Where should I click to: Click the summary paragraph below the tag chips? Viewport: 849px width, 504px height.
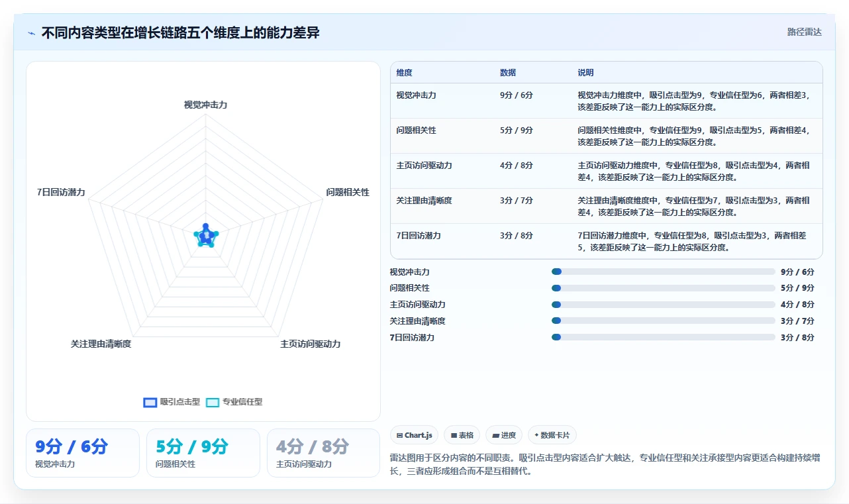605,465
